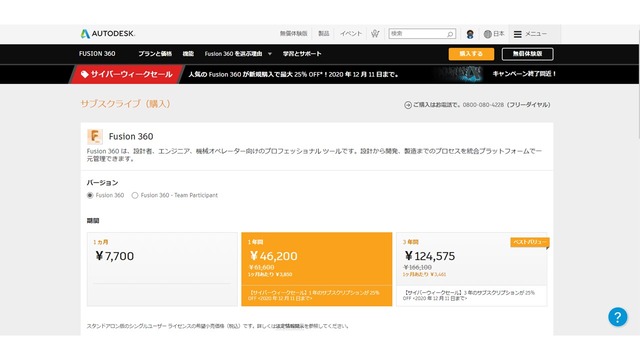Click the サブスクライブ（購入） heading
Screen dimensions: 640x360
coord(125,104)
